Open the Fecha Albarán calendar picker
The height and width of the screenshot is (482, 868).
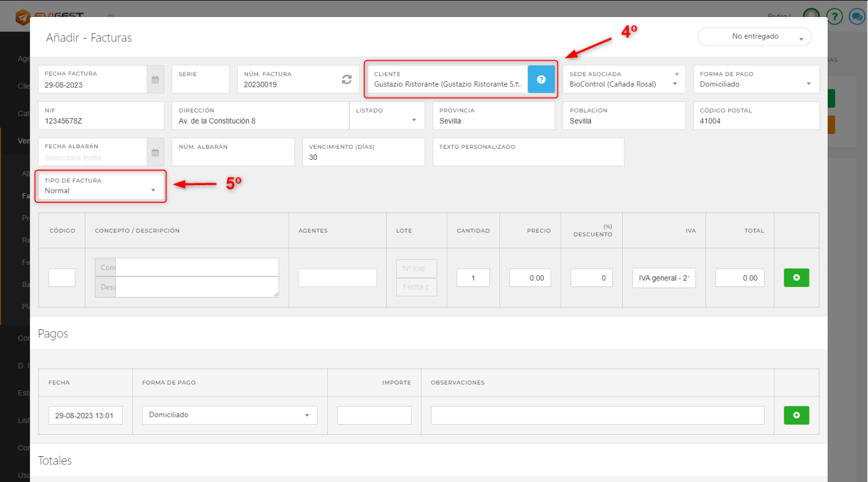point(155,152)
